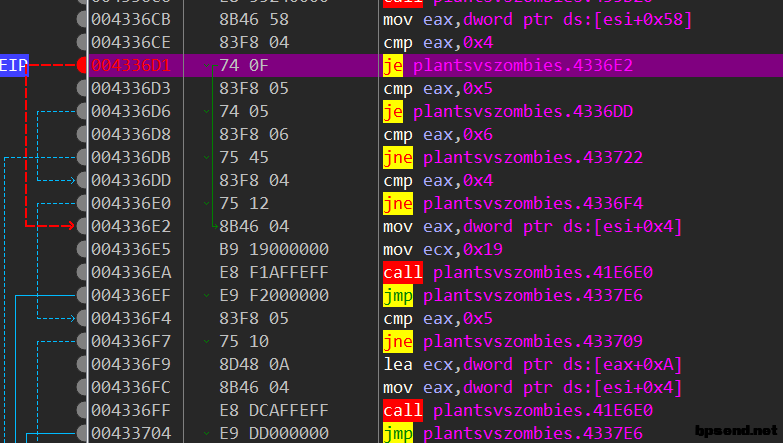This screenshot has height=443, width=783.
Task: Click bytes 'E9 F2000000'
Action: point(274,295)
